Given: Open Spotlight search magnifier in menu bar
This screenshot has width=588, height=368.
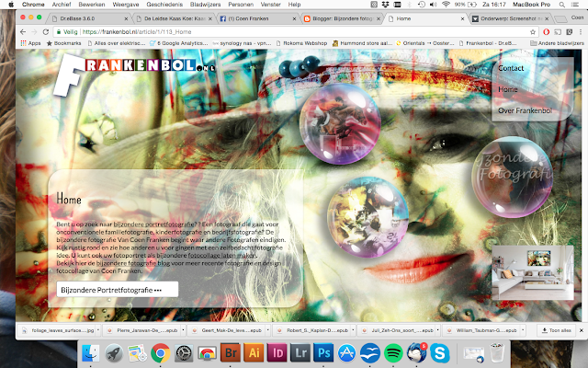Looking at the screenshot, I should [561, 5].
